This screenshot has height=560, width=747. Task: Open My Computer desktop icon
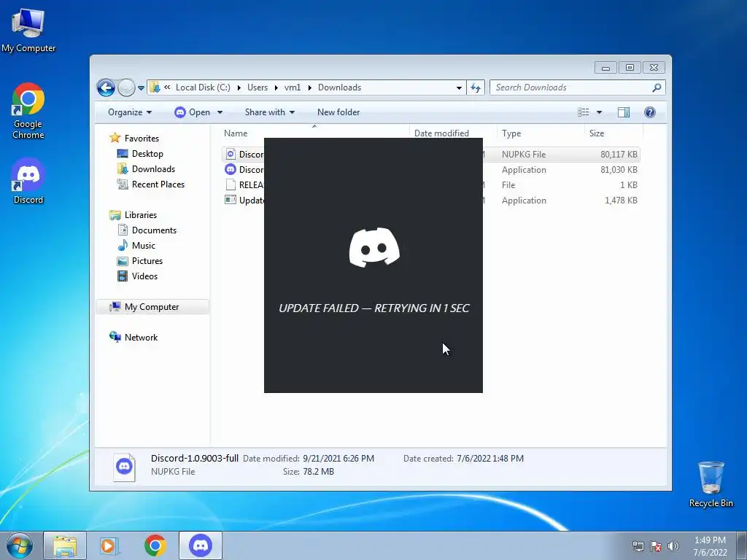[28, 30]
